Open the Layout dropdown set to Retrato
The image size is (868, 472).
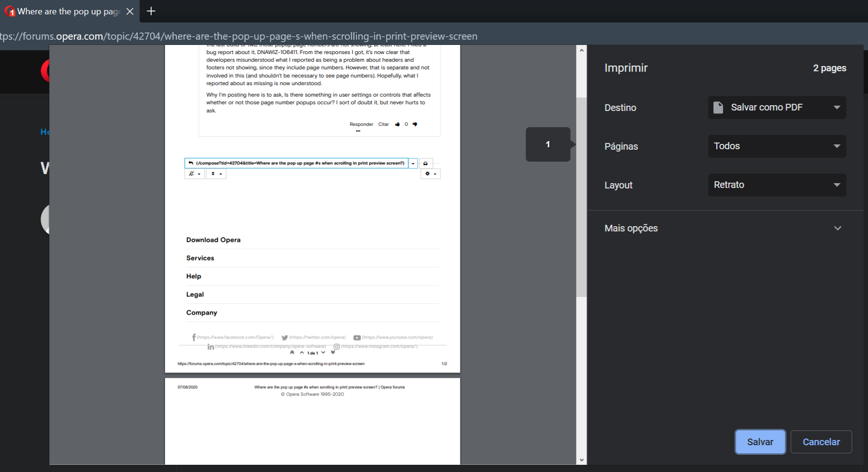click(777, 185)
